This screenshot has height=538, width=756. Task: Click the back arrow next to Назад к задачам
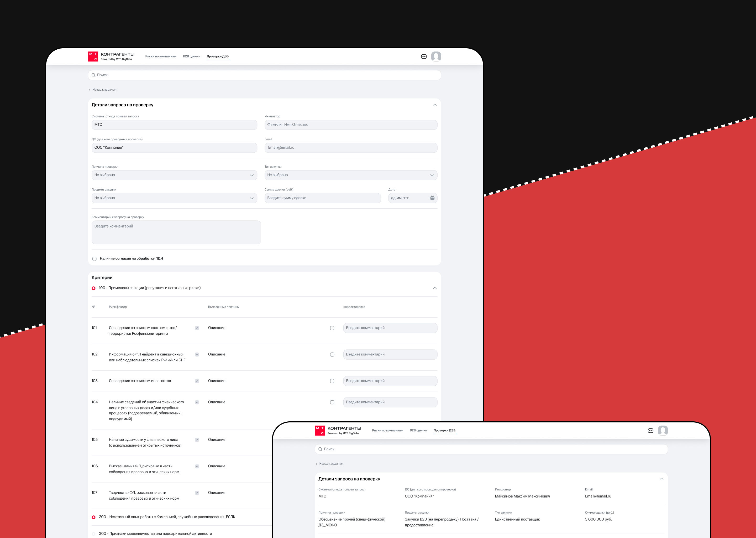pos(90,90)
